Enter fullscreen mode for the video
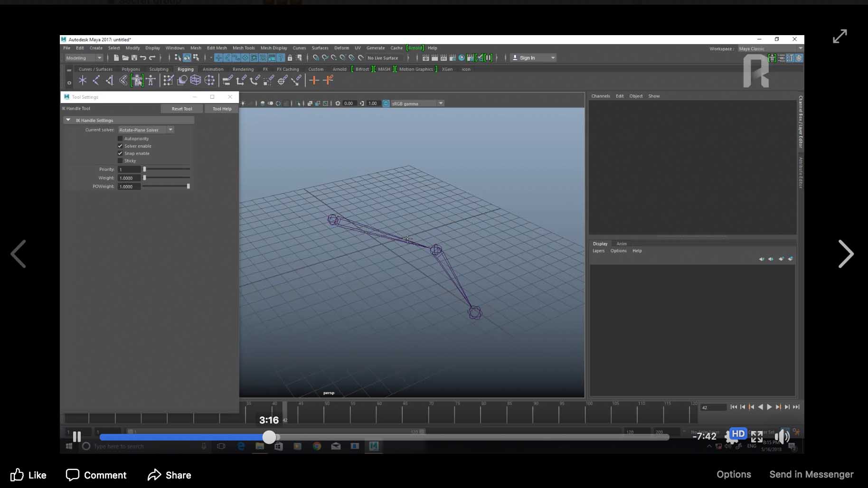Image resolution: width=868 pixels, height=488 pixels. click(x=757, y=437)
